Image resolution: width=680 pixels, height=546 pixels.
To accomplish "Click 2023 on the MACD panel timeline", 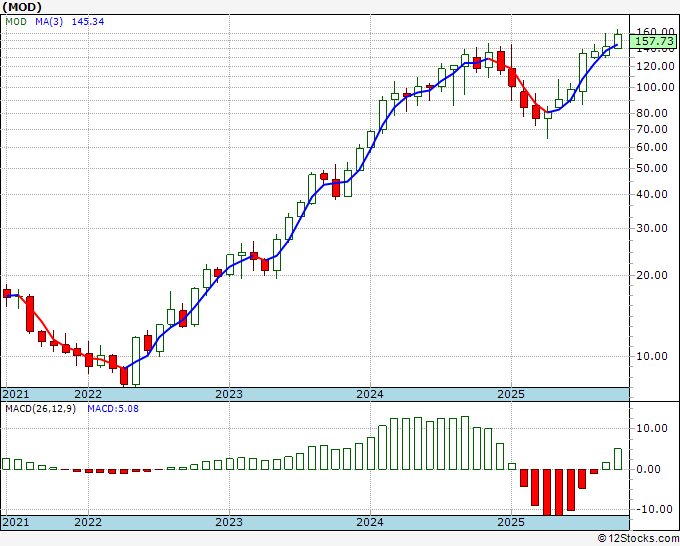I will [229, 522].
